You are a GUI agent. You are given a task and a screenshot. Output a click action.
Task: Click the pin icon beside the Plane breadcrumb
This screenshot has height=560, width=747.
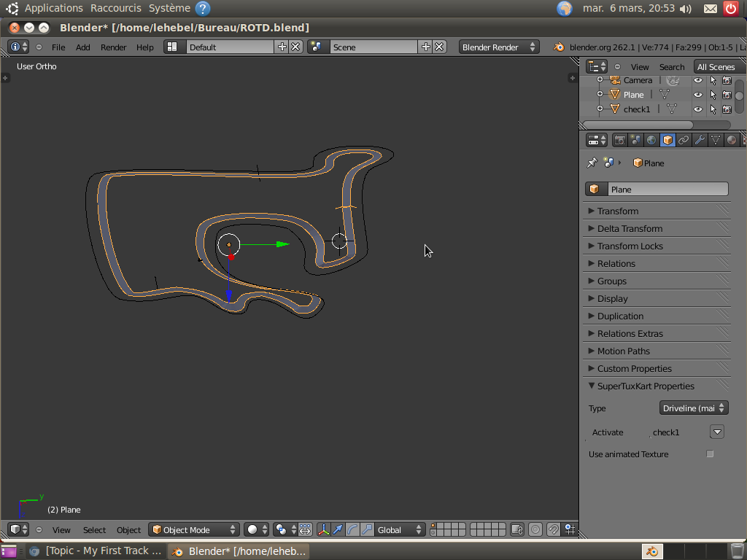(592, 163)
